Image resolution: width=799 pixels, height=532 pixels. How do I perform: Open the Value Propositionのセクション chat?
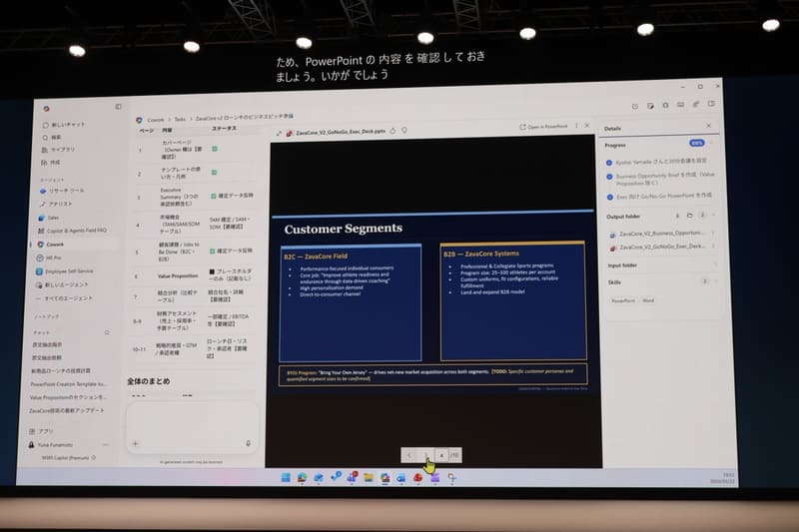click(x=68, y=397)
